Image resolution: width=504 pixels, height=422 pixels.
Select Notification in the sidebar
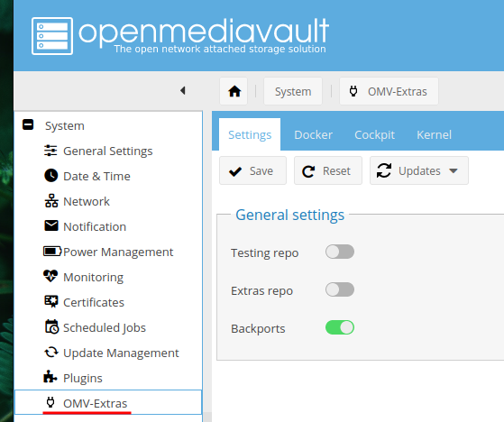95,226
